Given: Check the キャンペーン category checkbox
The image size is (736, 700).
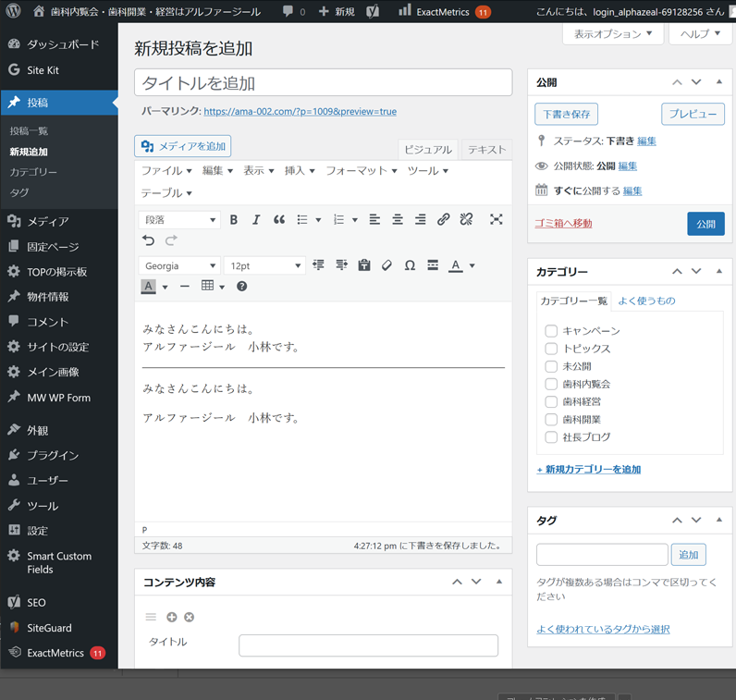Looking at the screenshot, I should [x=551, y=331].
